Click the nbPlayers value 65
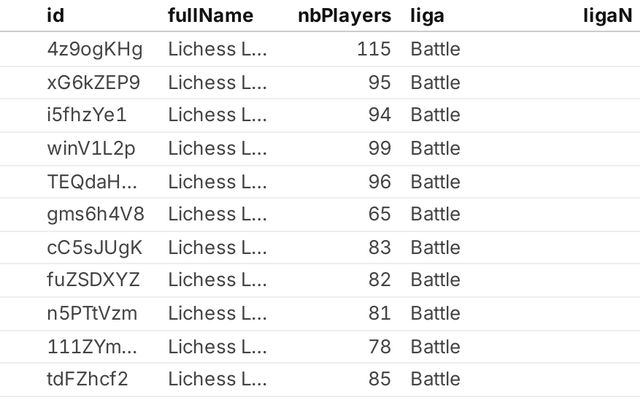640x400 pixels. pos(379,214)
